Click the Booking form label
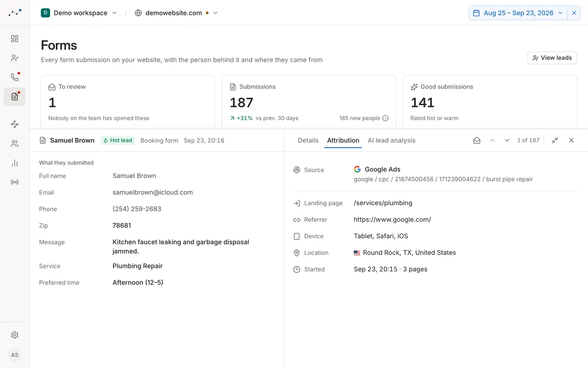This screenshot has height=368, width=588. point(159,140)
